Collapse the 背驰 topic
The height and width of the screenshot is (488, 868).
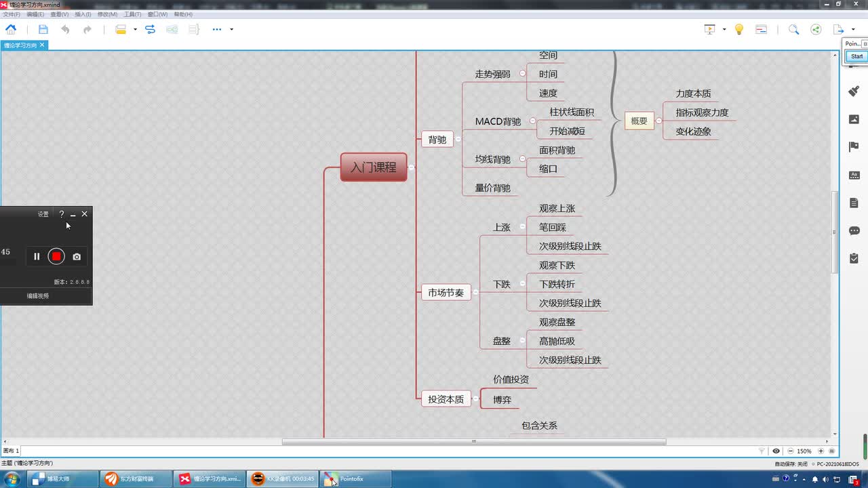458,140
